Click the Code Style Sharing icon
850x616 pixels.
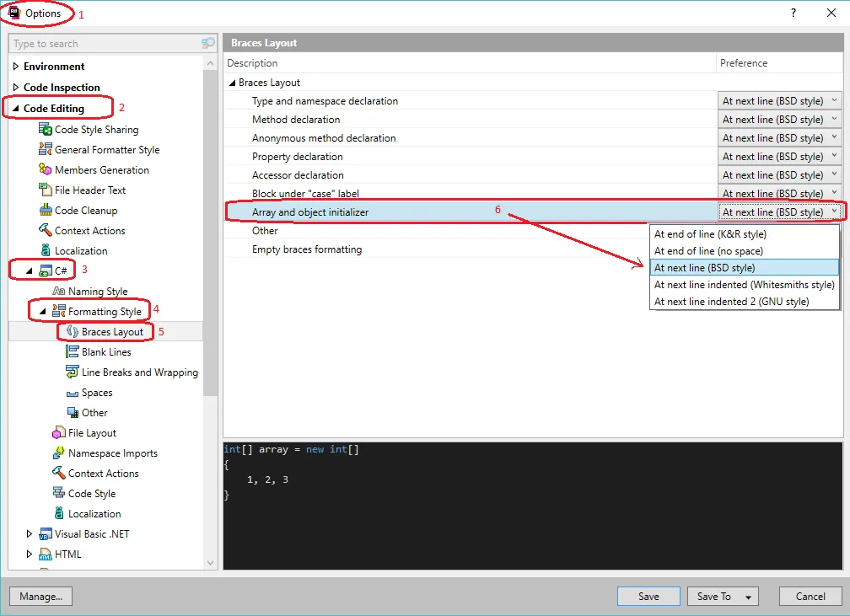(45, 129)
